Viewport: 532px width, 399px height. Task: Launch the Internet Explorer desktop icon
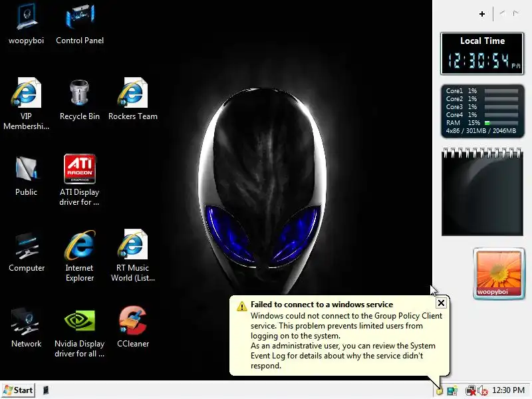tap(80, 256)
